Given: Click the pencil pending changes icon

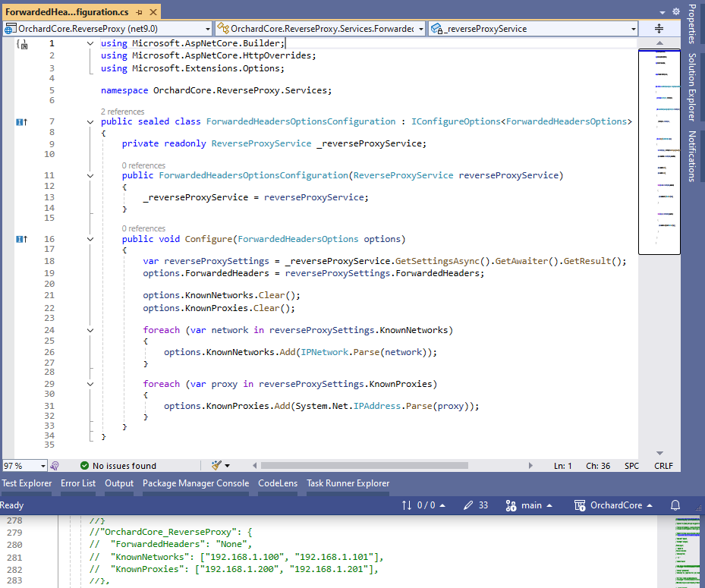Looking at the screenshot, I should pos(468,505).
